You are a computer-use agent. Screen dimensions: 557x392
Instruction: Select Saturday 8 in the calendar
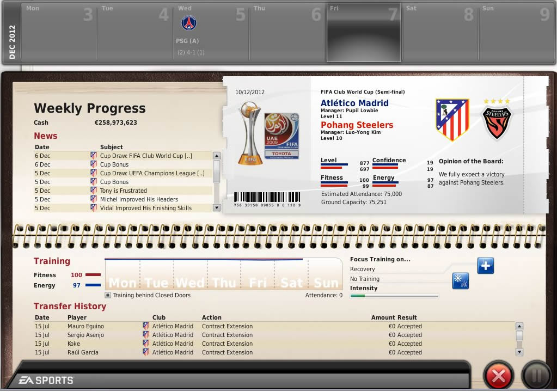point(439,32)
